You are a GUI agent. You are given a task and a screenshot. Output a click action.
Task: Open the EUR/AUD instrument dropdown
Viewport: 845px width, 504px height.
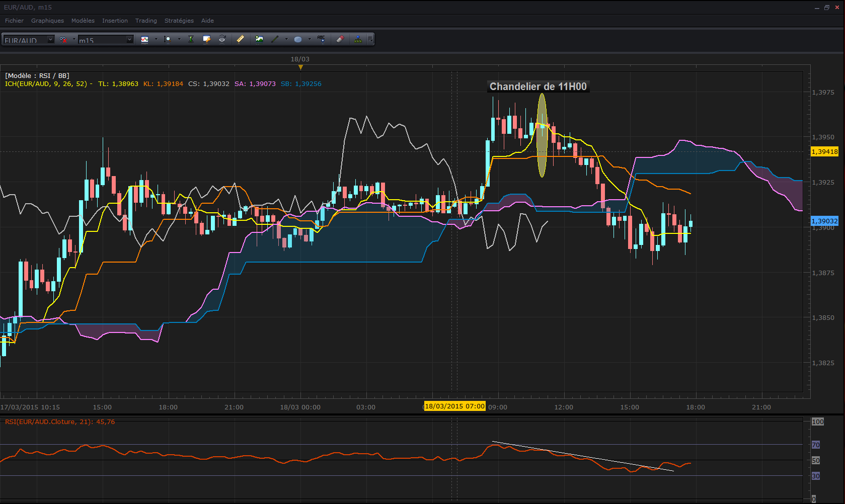click(29, 40)
